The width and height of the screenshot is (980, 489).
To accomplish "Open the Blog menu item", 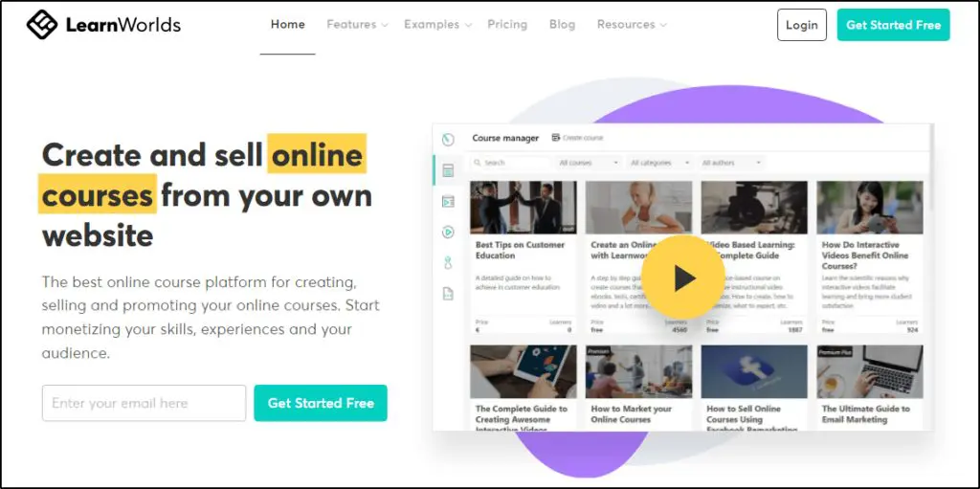I will point(562,24).
